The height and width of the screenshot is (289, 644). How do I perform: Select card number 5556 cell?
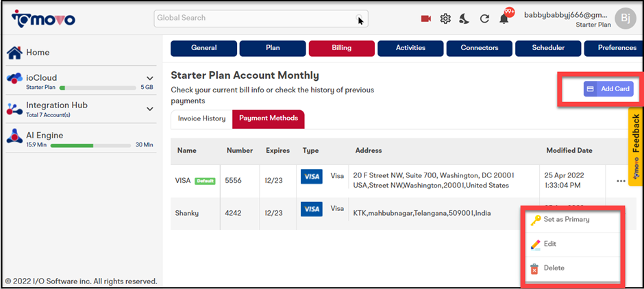coord(233,181)
